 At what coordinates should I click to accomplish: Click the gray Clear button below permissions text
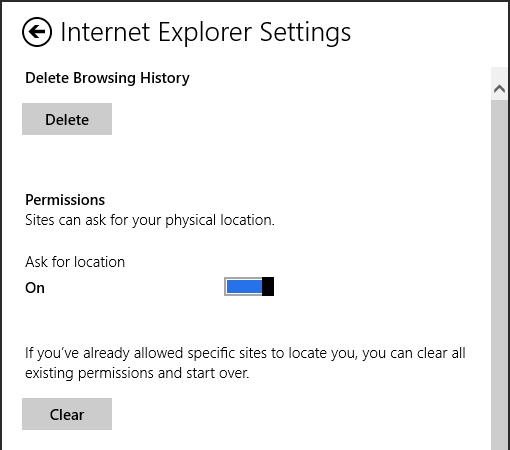pyautogui.click(x=67, y=414)
